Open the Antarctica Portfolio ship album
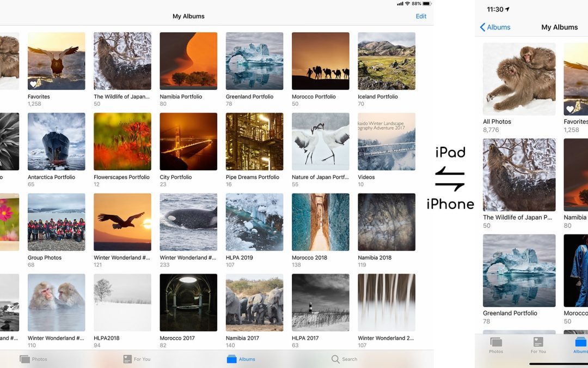Image resolution: width=588 pixels, height=368 pixels. [x=56, y=142]
